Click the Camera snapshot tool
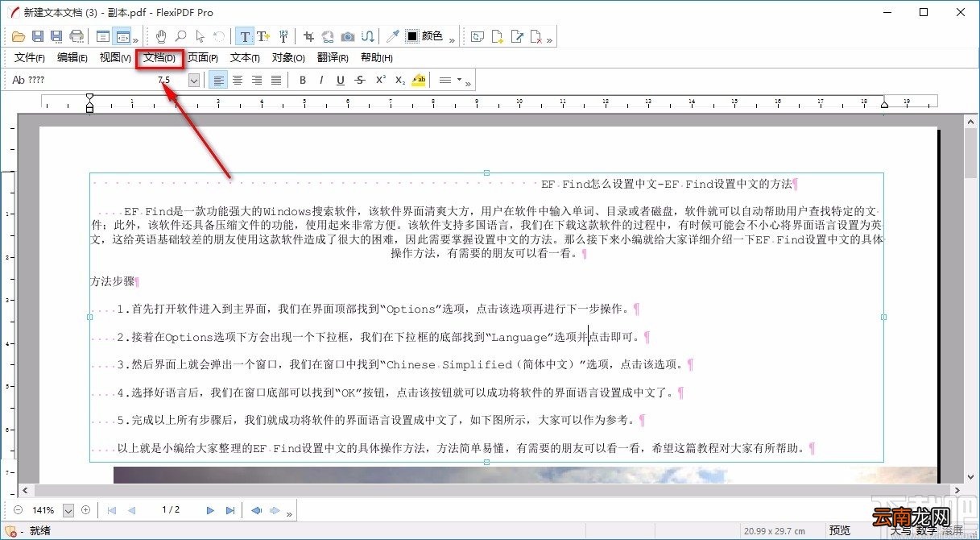This screenshot has height=540, width=980. click(x=348, y=36)
